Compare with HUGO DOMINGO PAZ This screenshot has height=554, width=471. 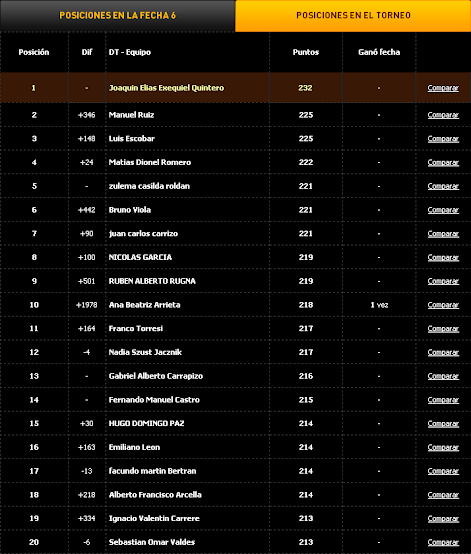443,424
